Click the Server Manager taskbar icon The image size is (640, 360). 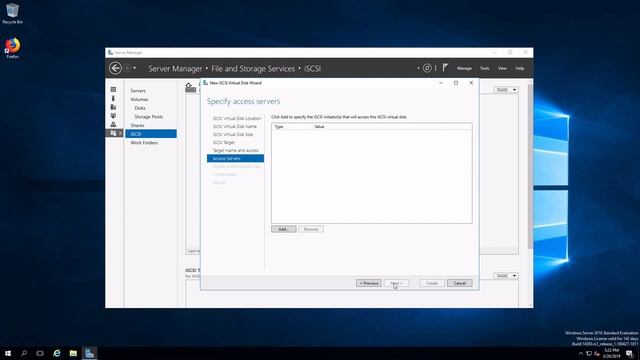[x=89, y=353]
